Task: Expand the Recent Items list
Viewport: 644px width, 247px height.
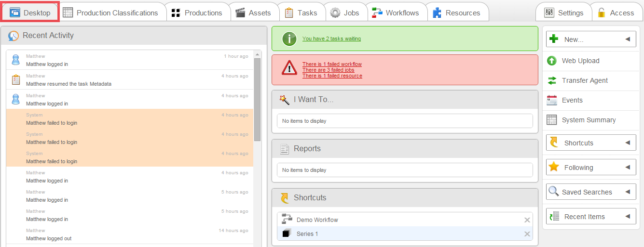Action: tap(628, 217)
